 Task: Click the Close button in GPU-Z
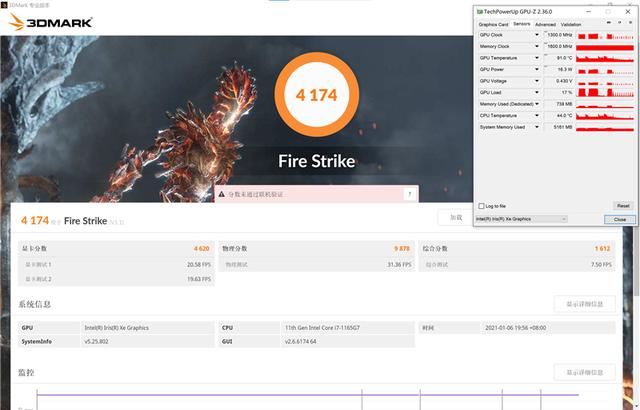click(620, 219)
